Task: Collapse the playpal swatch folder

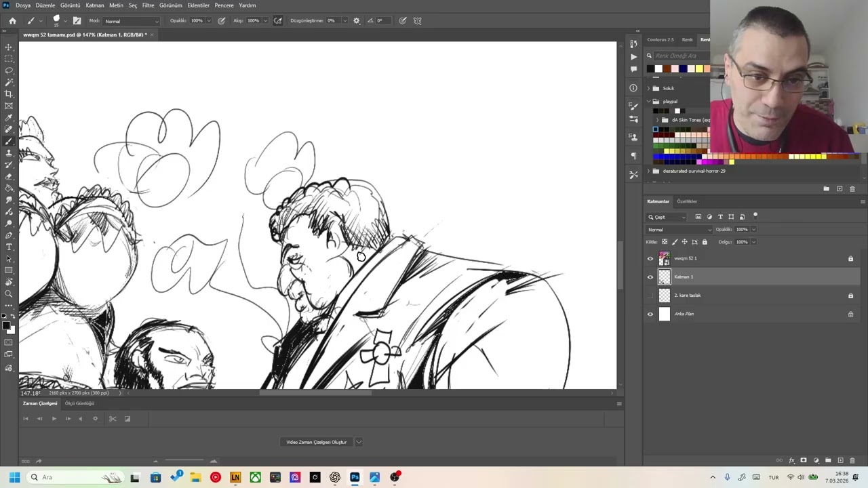Action: coord(648,101)
